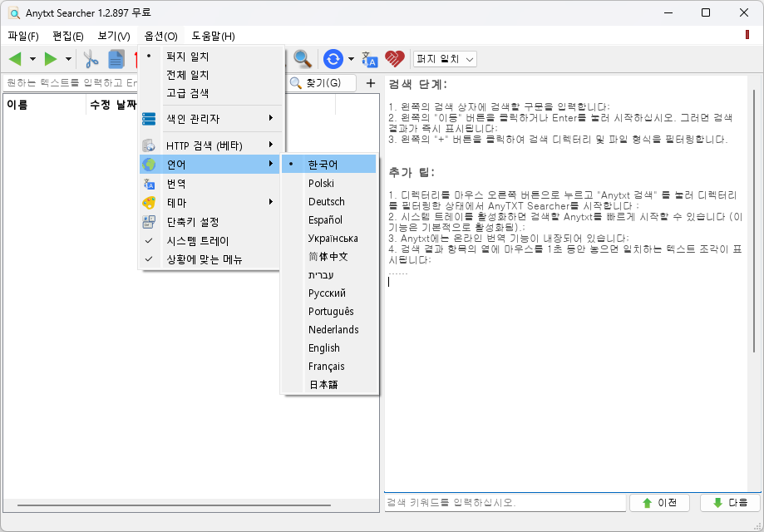Screen dimensions: 764x532
Task: Expand 색인 관리자 submenu
Action: 270,118
